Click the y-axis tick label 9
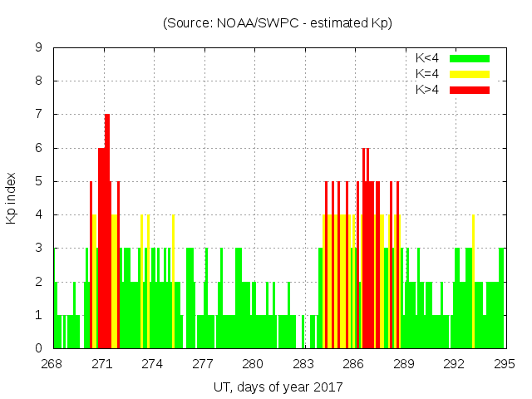The height and width of the screenshot is (399, 532). 39,47
